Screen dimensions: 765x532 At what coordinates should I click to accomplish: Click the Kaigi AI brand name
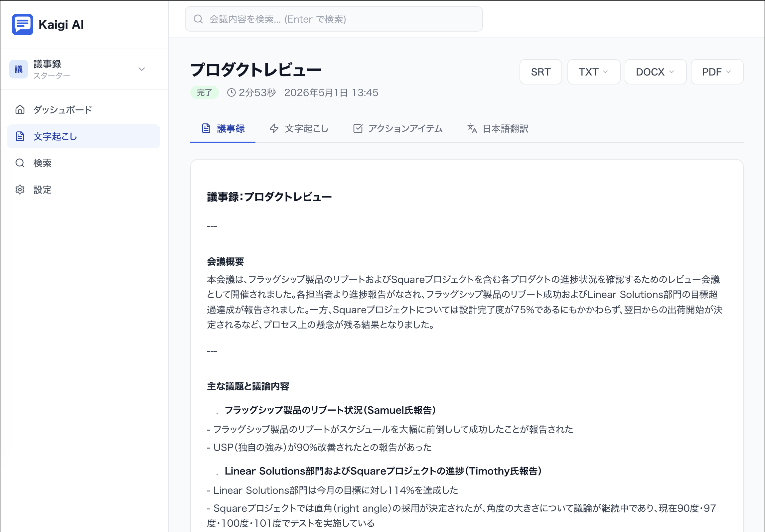(x=61, y=25)
